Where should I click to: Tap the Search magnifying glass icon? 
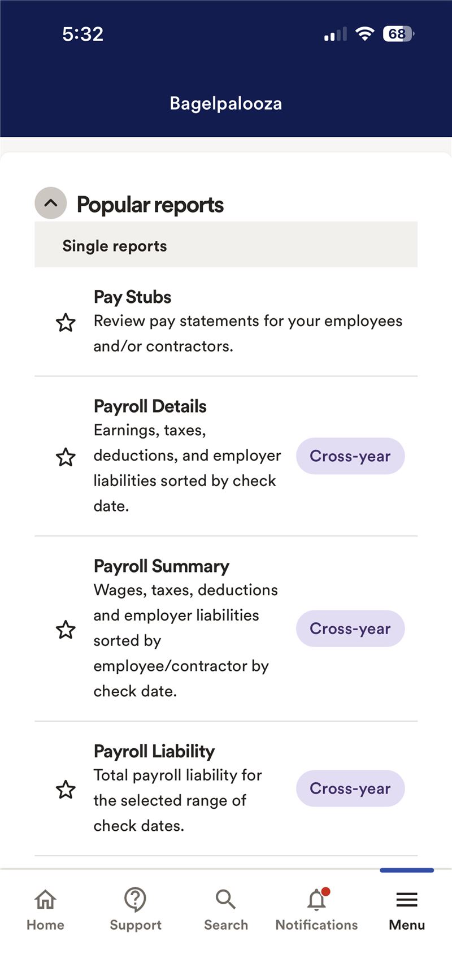tap(225, 899)
